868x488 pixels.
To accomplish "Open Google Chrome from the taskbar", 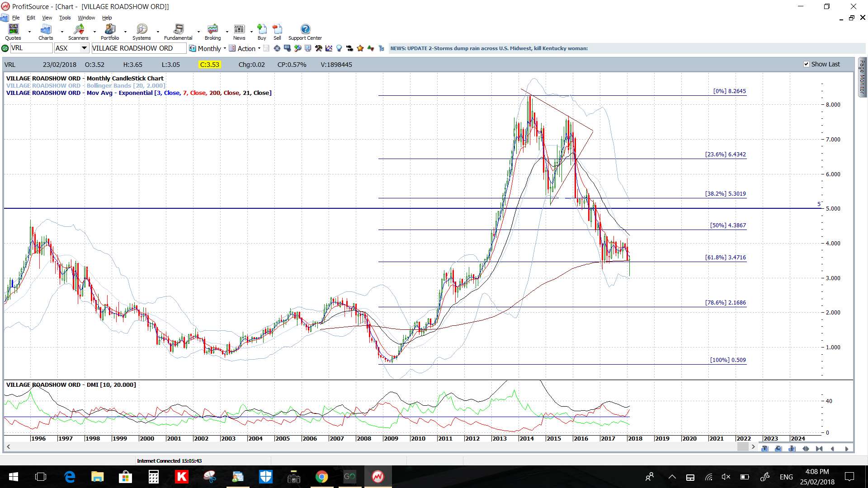I will (x=321, y=477).
